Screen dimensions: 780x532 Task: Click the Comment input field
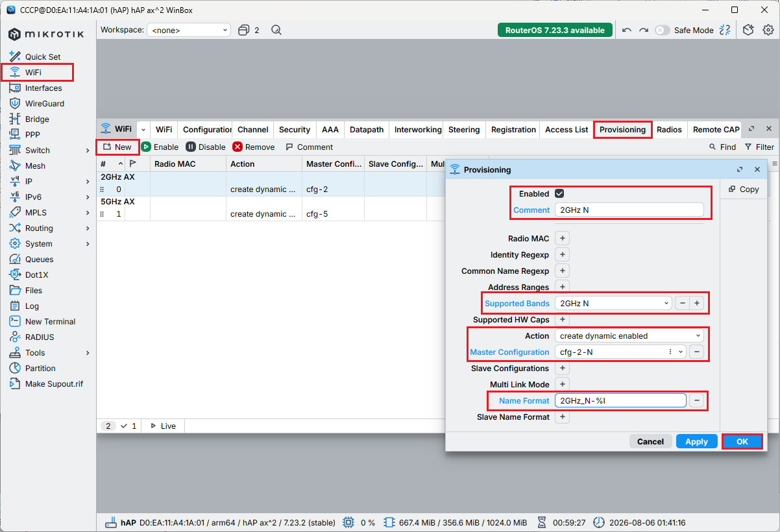629,210
